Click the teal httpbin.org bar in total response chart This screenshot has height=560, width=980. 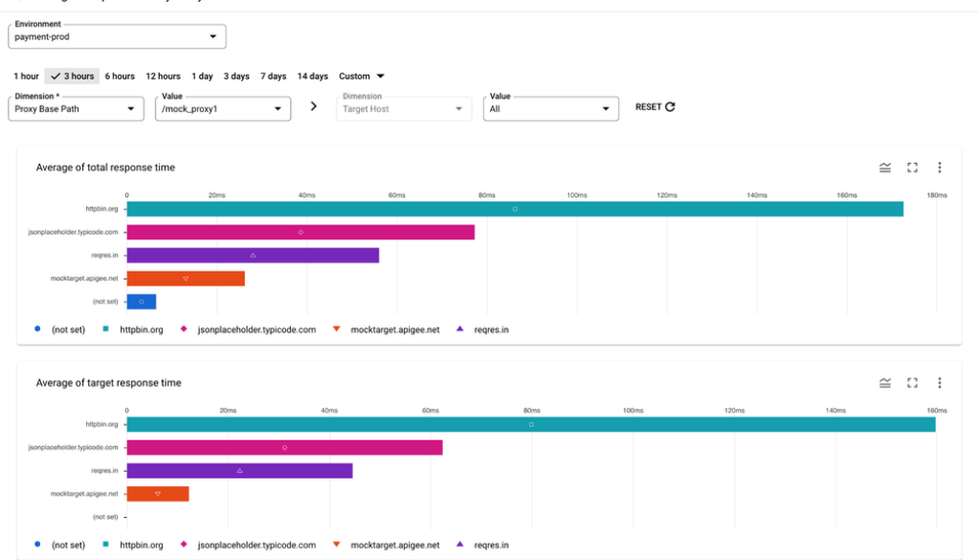tap(515, 209)
